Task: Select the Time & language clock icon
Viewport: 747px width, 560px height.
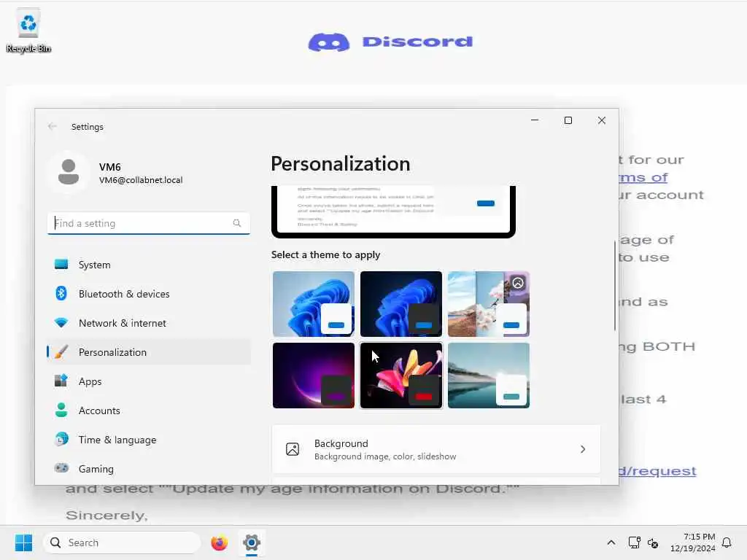Action: [61, 439]
